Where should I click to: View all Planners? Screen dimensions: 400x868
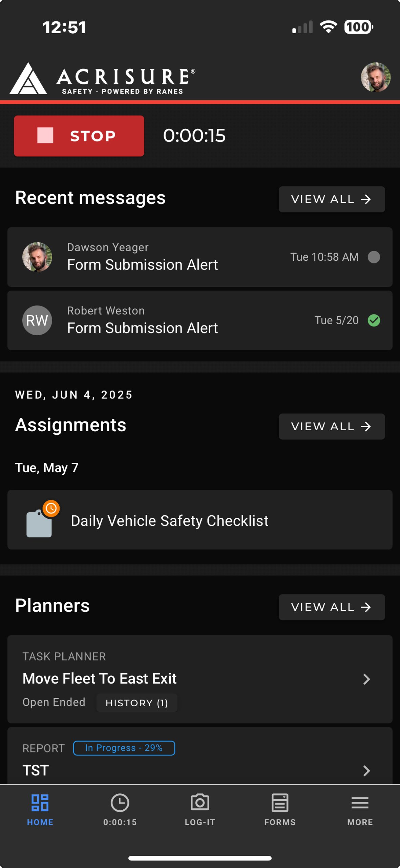coord(332,607)
